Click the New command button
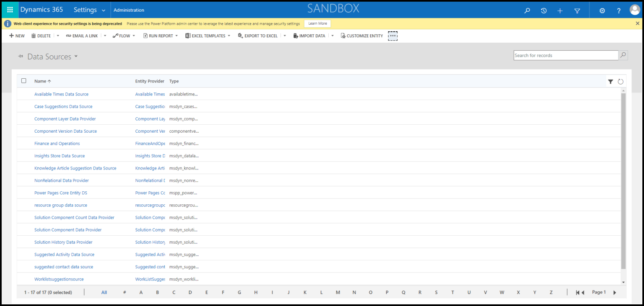The width and height of the screenshot is (644, 306). click(17, 36)
